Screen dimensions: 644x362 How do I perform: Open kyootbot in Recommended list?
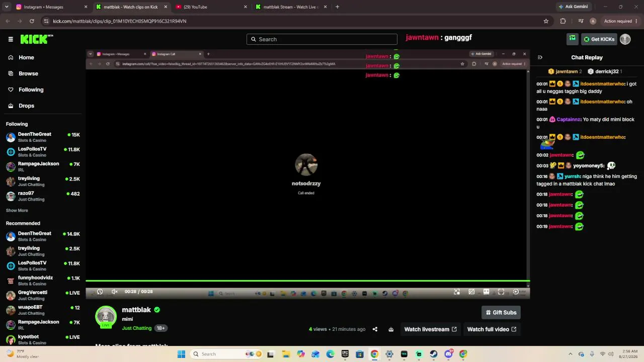pyautogui.click(x=43, y=339)
